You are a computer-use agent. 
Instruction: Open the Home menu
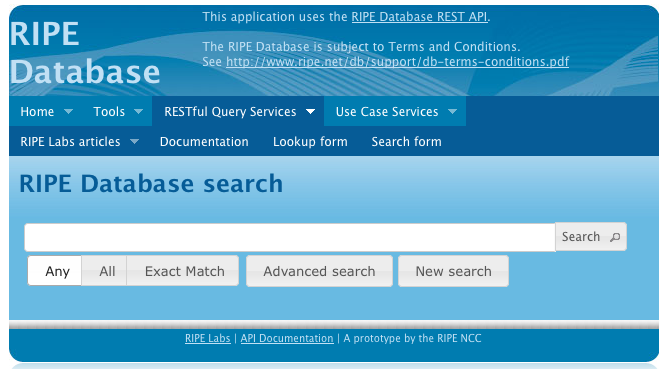pos(37,112)
